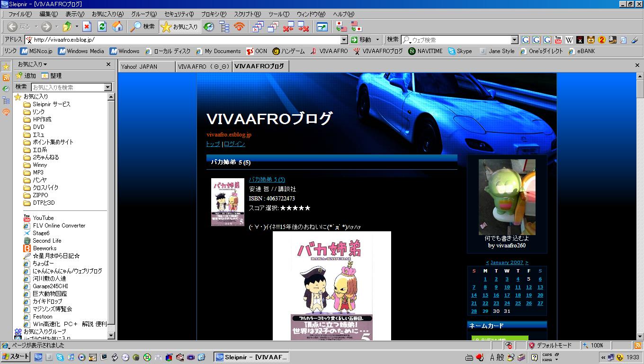This screenshot has height=364, width=644.
Task: Click the taskbar clock showing 19:33
Action: point(632,357)
